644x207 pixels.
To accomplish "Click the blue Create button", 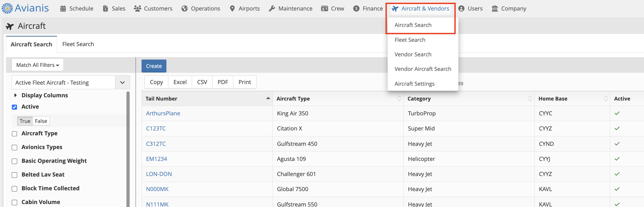I will point(154,66).
